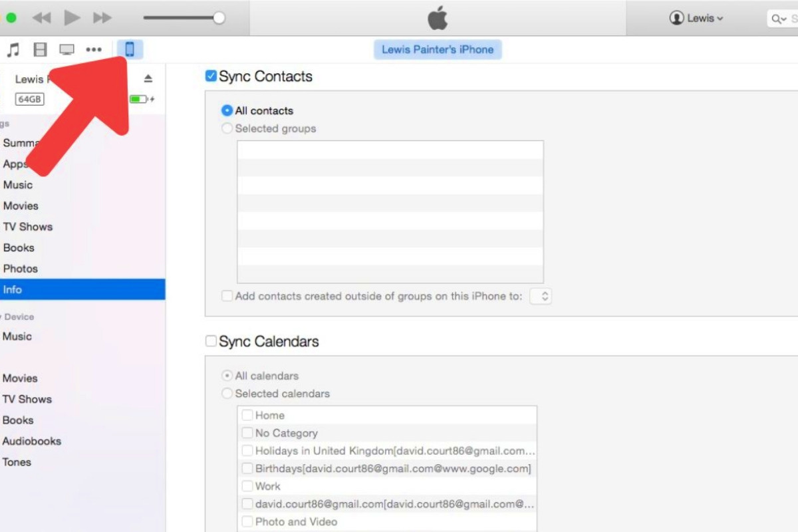Open Tones under On My Device

click(x=17, y=462)
